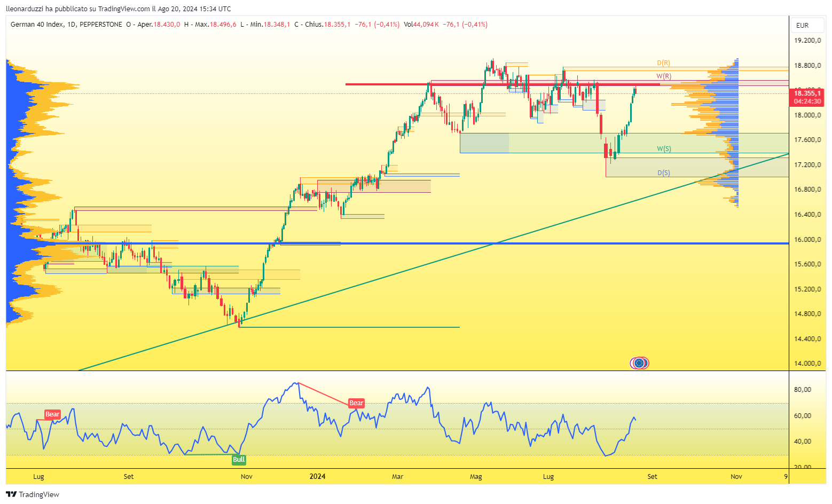Click the 17.200,0 price axis label
832x504 pixels.
coord(807,165)
